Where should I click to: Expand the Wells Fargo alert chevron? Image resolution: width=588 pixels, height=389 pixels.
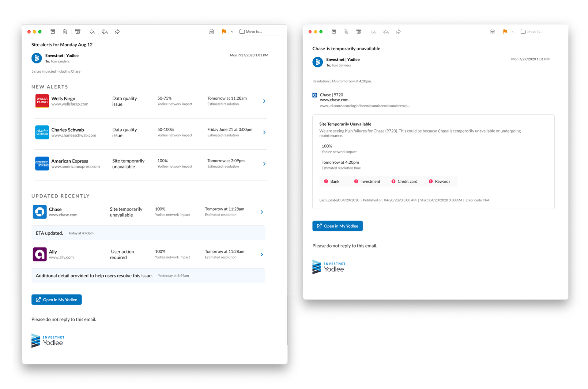tap(264, 101)
